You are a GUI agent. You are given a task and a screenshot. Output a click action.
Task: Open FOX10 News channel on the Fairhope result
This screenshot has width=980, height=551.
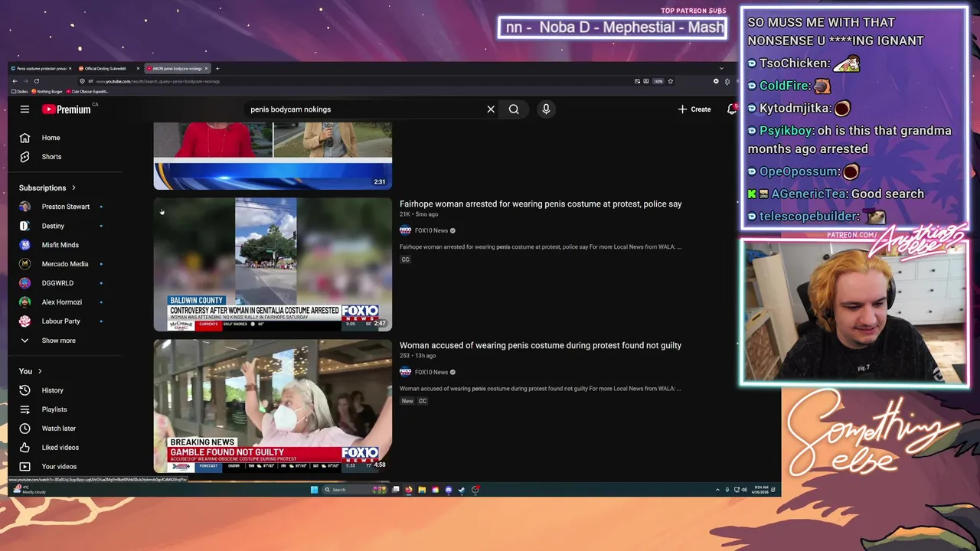pyautogui.click(x=431, y=230)
